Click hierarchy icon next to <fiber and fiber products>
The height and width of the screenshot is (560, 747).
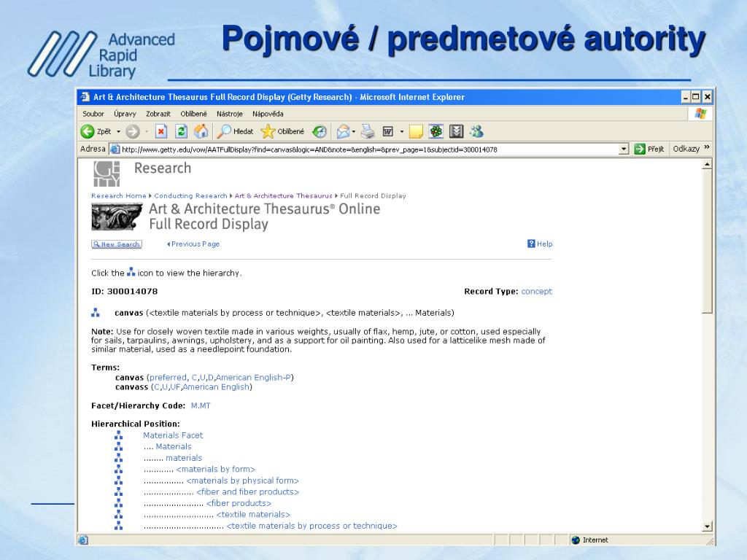click(x=119, y=492)
